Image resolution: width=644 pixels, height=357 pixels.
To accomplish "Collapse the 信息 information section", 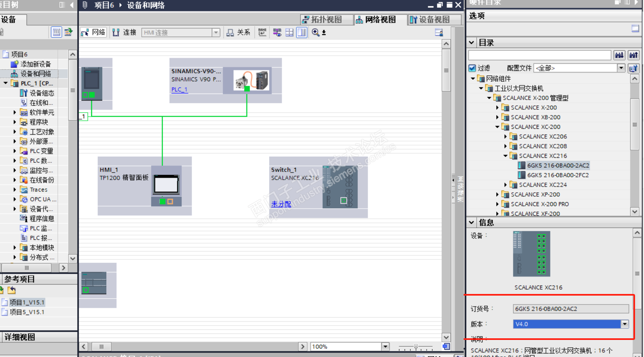I will pos(471,222).
